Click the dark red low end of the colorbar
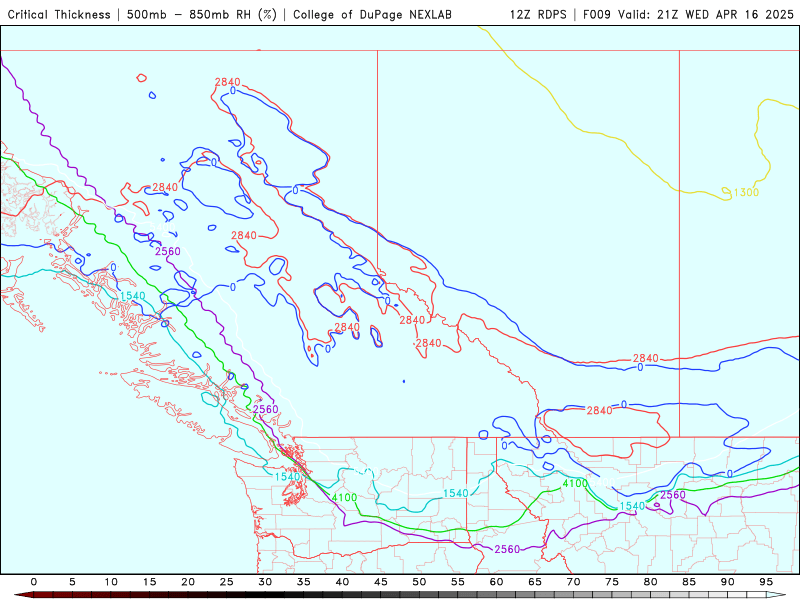This screenshot has height=600, width=800. [x=26, y=595]
